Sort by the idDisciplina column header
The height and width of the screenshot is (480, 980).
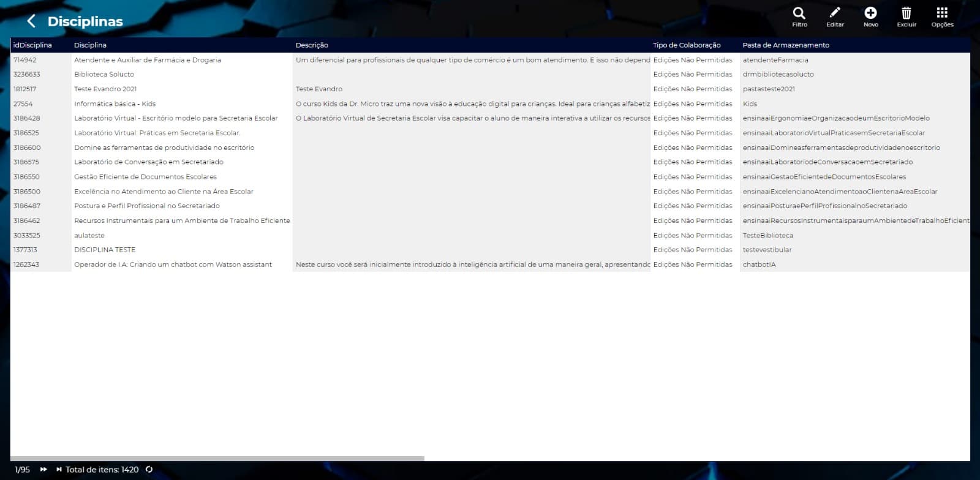(32, 45)
